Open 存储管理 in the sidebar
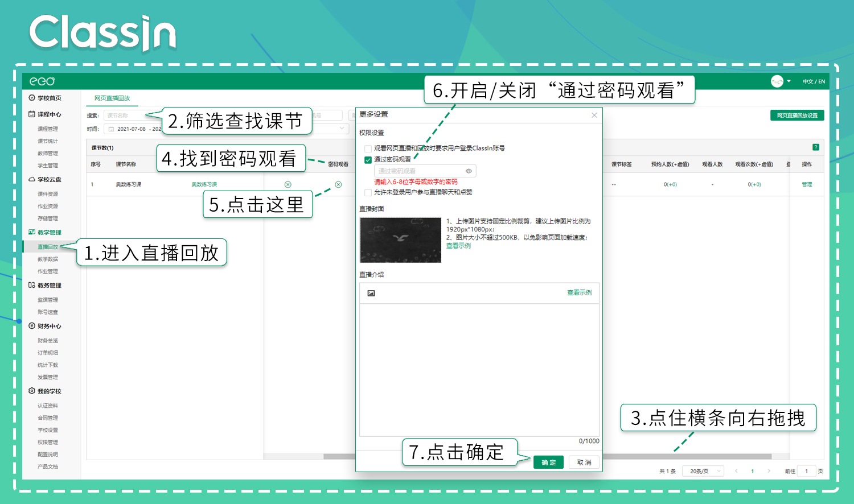Viewport: 854px width, 504px height. coord(48,218)
